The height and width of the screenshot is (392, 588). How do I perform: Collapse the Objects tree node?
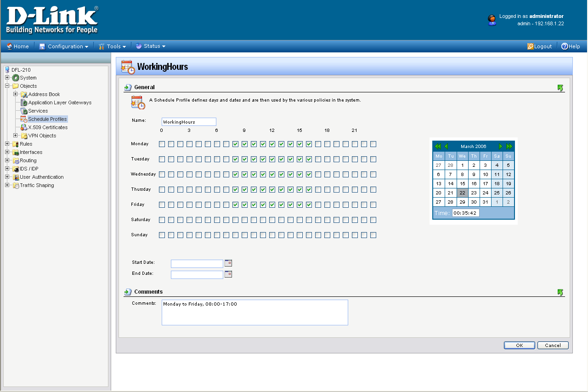[x=7, y=86]
